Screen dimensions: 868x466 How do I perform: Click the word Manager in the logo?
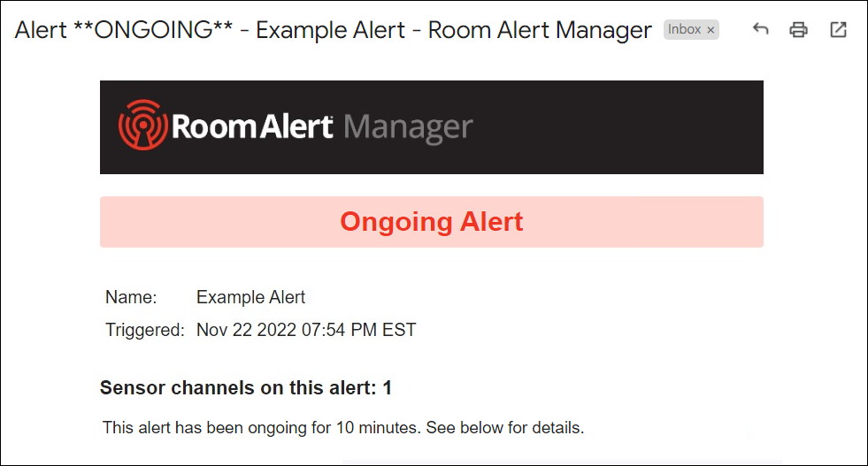[409, 128]
